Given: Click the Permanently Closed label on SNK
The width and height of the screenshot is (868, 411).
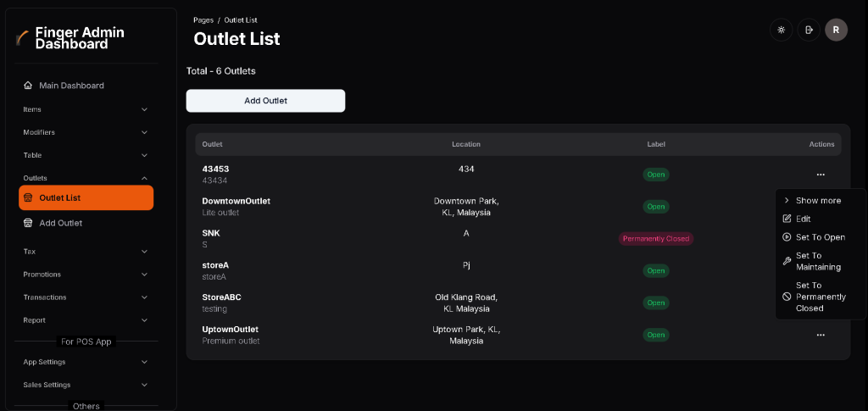Looking at the screenshot, I should pos(655,239).
